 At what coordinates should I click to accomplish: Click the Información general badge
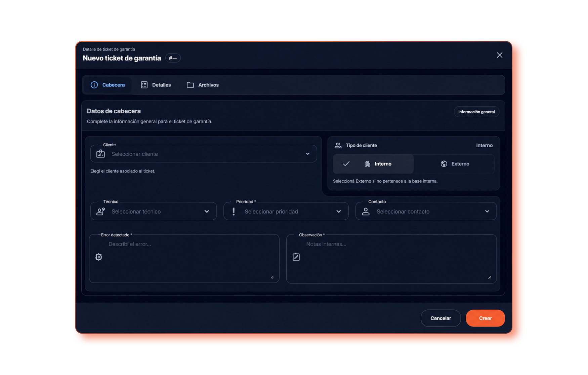click(476, 112)
